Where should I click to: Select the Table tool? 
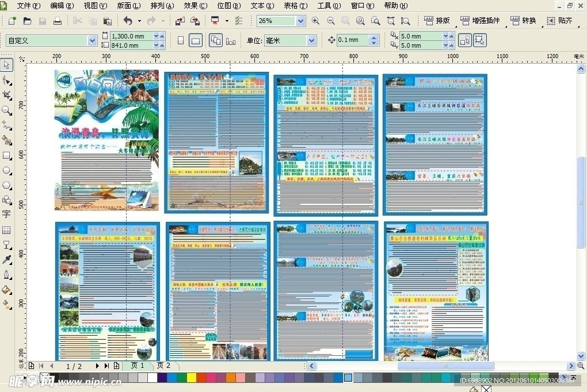coord(7,230)
